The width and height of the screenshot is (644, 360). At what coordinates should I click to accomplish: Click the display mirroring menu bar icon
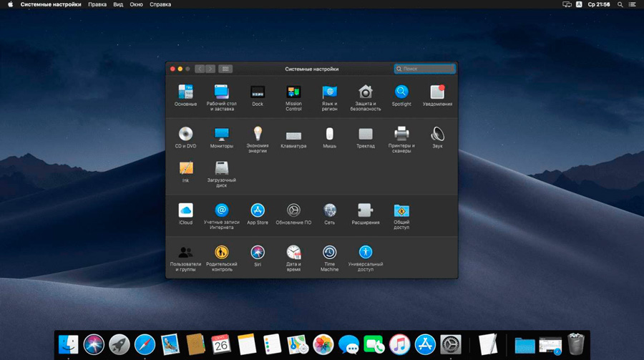tap(567, 4)
